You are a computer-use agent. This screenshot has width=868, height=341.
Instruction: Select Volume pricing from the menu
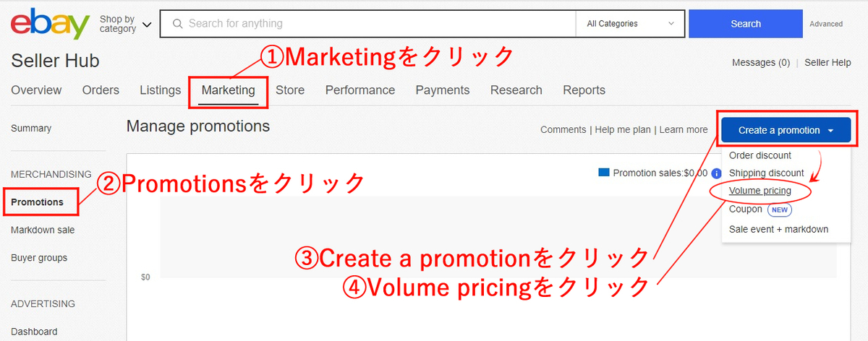click(x=760, y=191)
